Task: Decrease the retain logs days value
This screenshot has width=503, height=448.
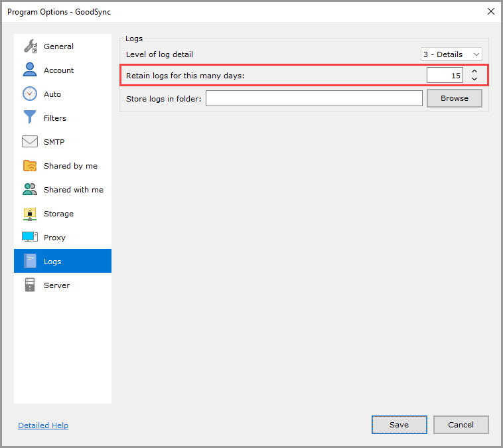Action: click(x=474, y=79)
